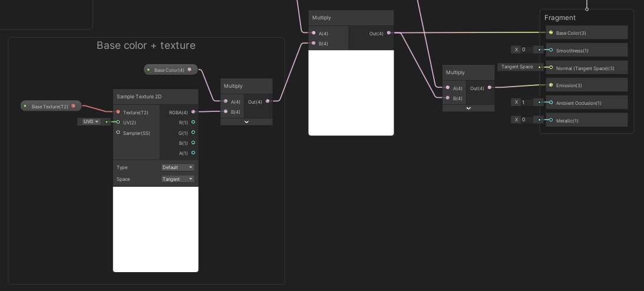The height and width of the screenshot is (291, 644).
Task: Click the Texture(T2) input port on Sample Texture 2D
Action: (118, 112)
